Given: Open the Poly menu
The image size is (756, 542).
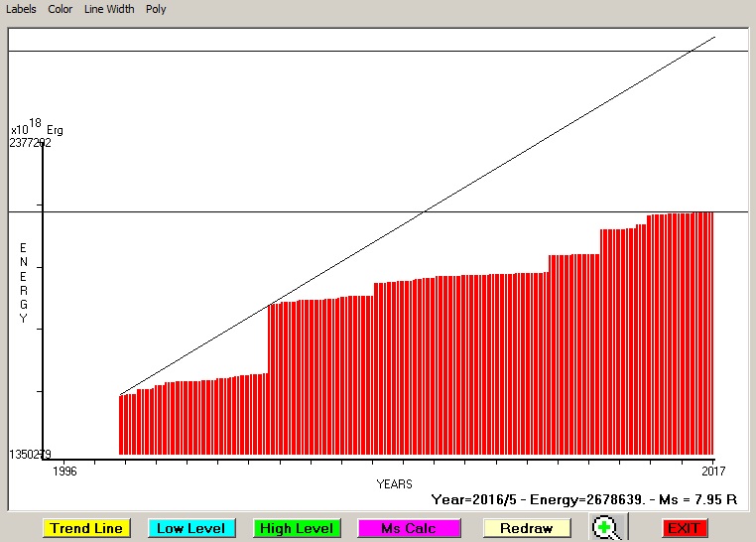Looking at the screenshot, I should (x=156, y=9).
